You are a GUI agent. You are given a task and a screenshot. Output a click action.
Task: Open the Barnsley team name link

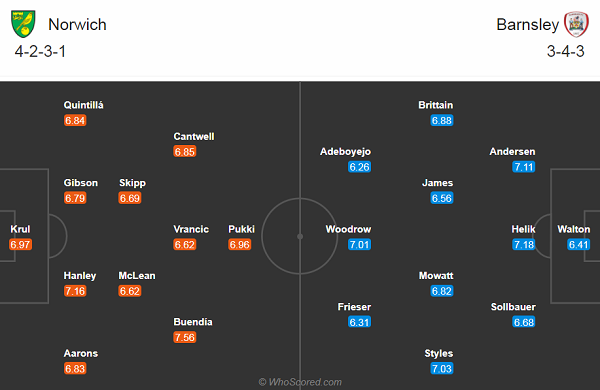coord(528,24)
